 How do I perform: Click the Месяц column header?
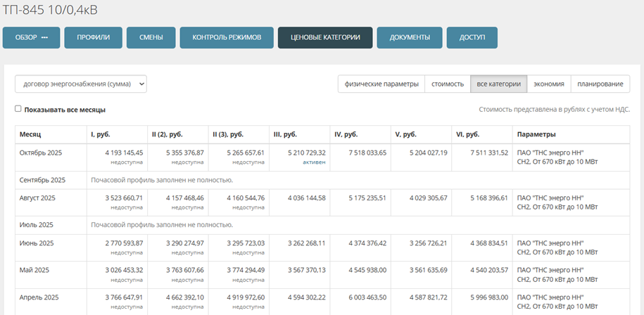tap(30, 134)
